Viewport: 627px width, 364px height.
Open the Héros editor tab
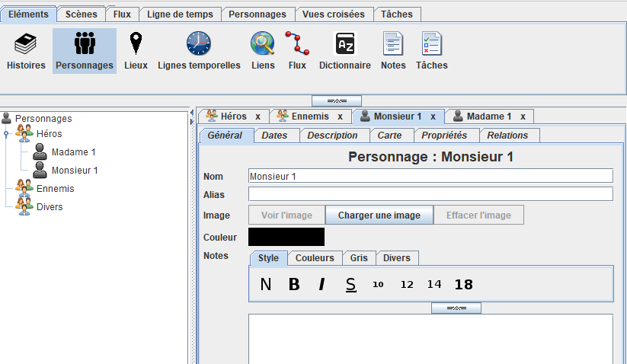tap(234, 117)
